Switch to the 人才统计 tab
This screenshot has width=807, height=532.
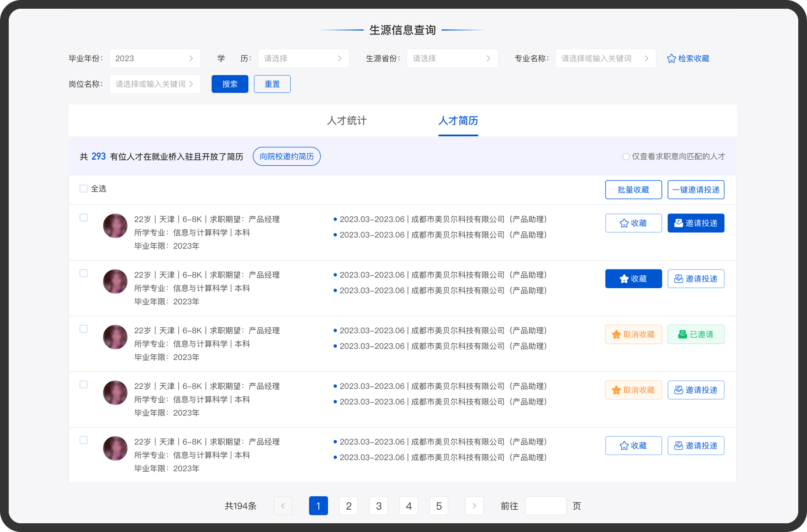click(347, 121)
